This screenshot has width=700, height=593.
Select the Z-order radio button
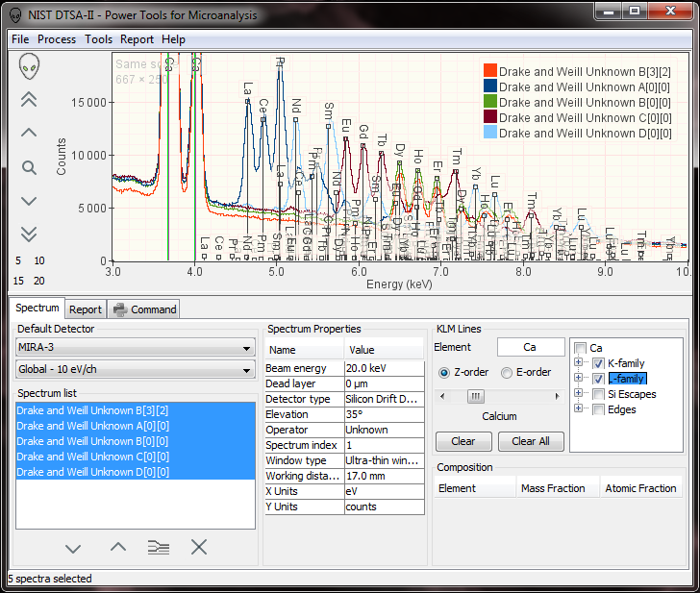(x=444, y=373)
